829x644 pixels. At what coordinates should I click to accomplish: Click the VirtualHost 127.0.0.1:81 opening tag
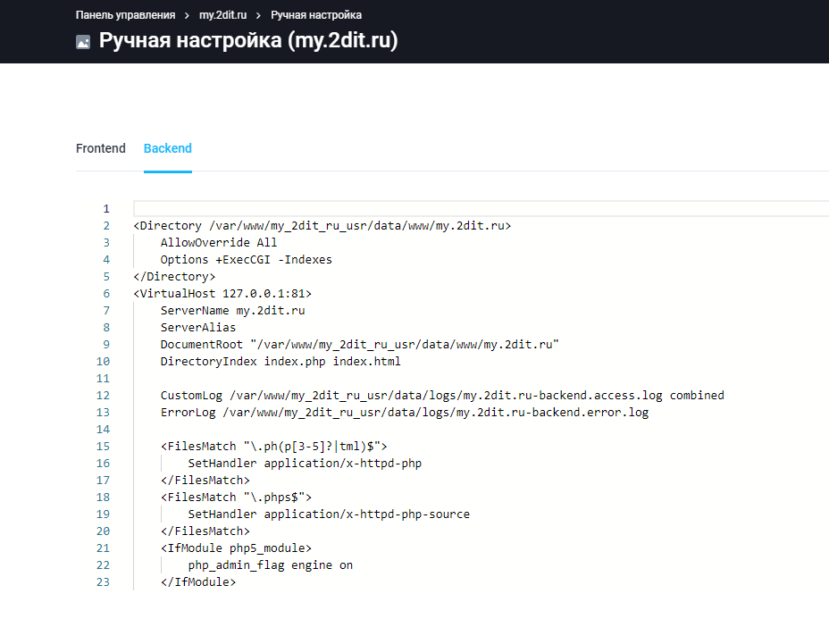point(222,294)
